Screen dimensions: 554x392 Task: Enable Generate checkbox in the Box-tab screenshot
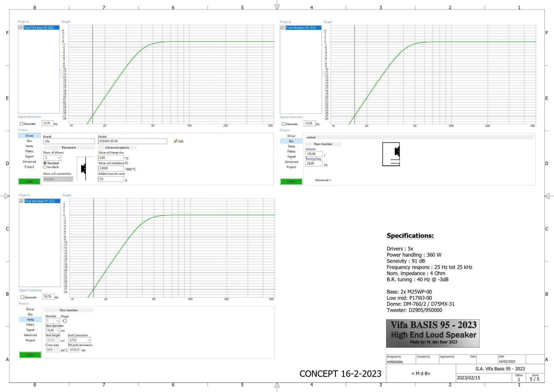point(283,124)
